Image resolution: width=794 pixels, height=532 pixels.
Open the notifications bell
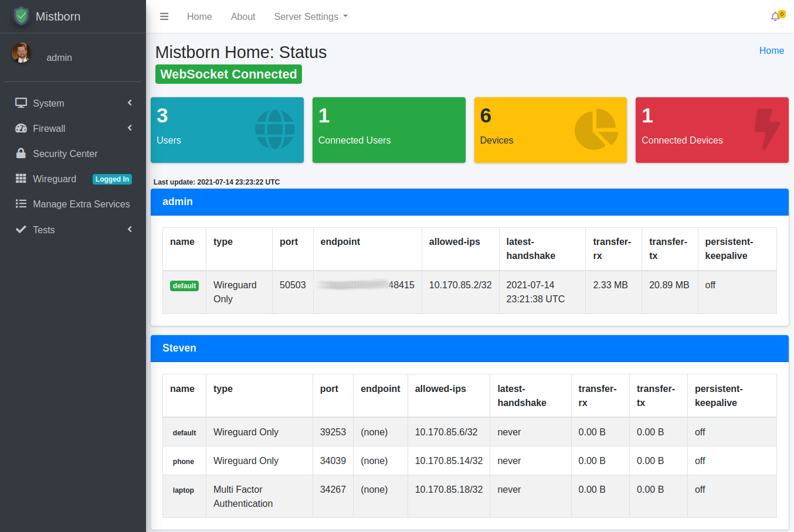click(x=775, y=16)
